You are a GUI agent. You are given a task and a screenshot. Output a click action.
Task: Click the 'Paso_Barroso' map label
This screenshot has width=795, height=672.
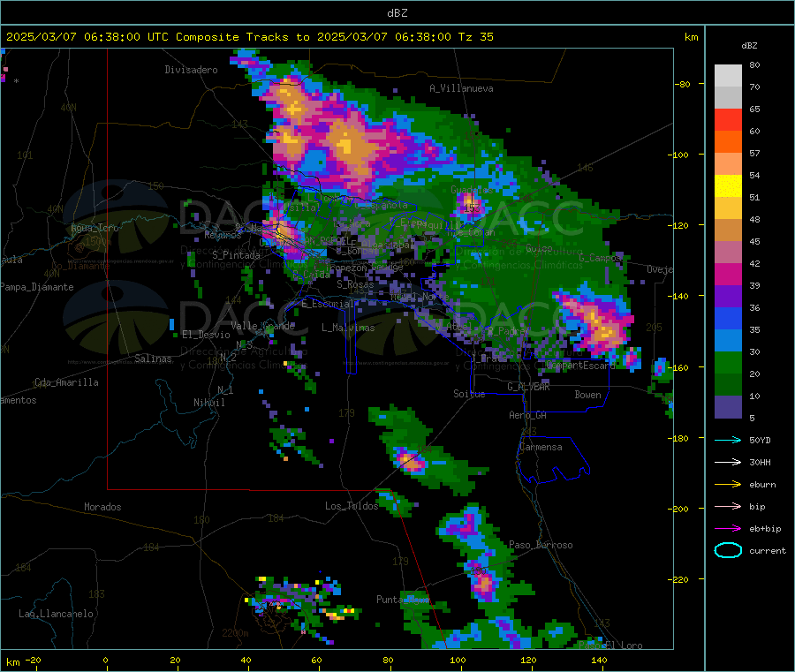click(541, 545)
